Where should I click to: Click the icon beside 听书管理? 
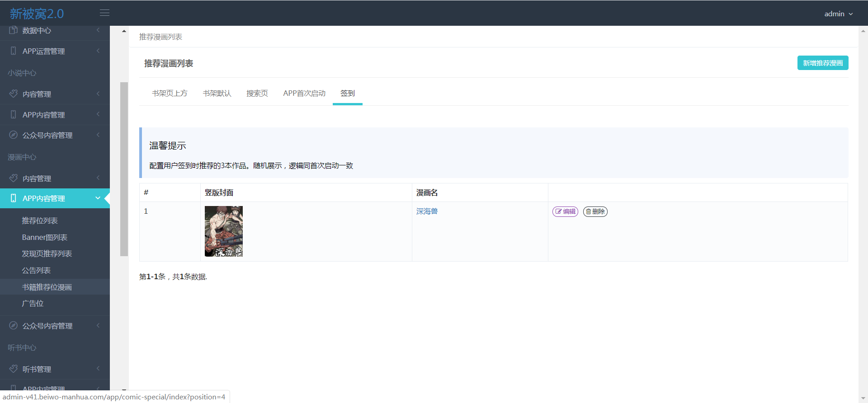[x=13, y=369]
